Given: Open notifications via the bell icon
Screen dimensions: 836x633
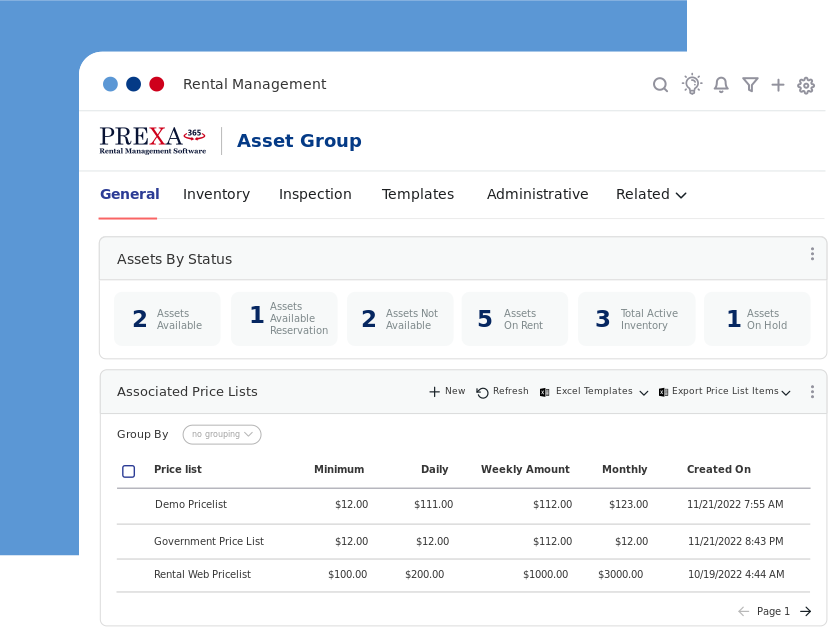Looking at the screenshot, I should tap(721, 85).
